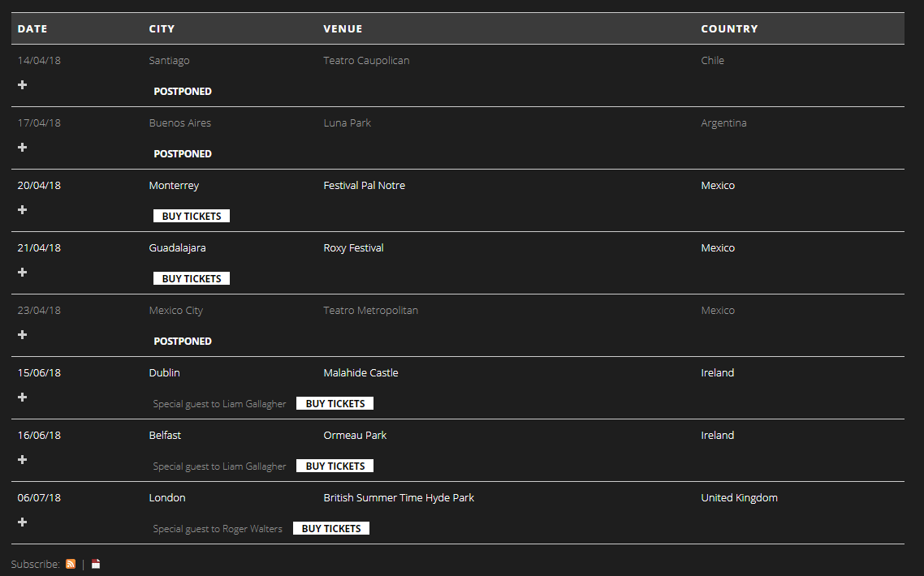Buy tickets for Guadalajara Roxy Festival
This screenshot has height=576, width=924.
[192, 278]
